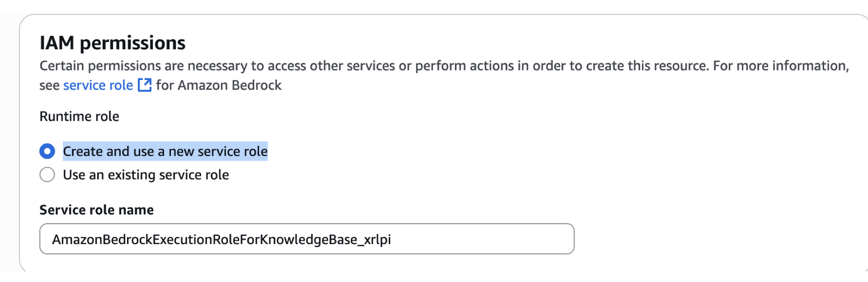Click the highlighted 'Create and use a new service role' label

[x=165, y=151]
